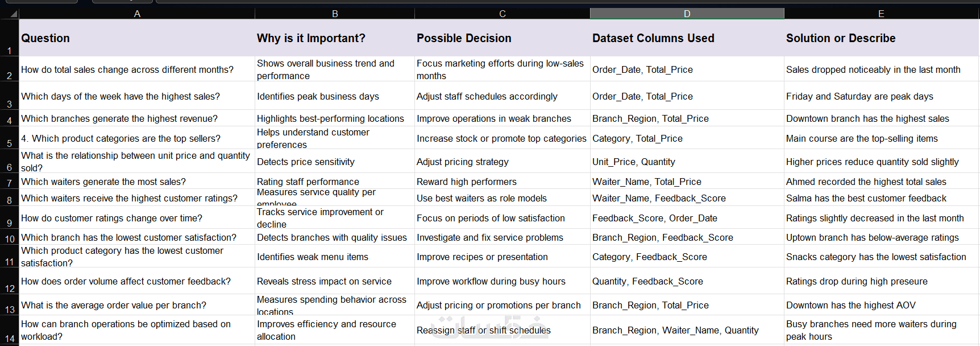Select column A header
This screenshot has width=980, height=346.
point(137,14)
